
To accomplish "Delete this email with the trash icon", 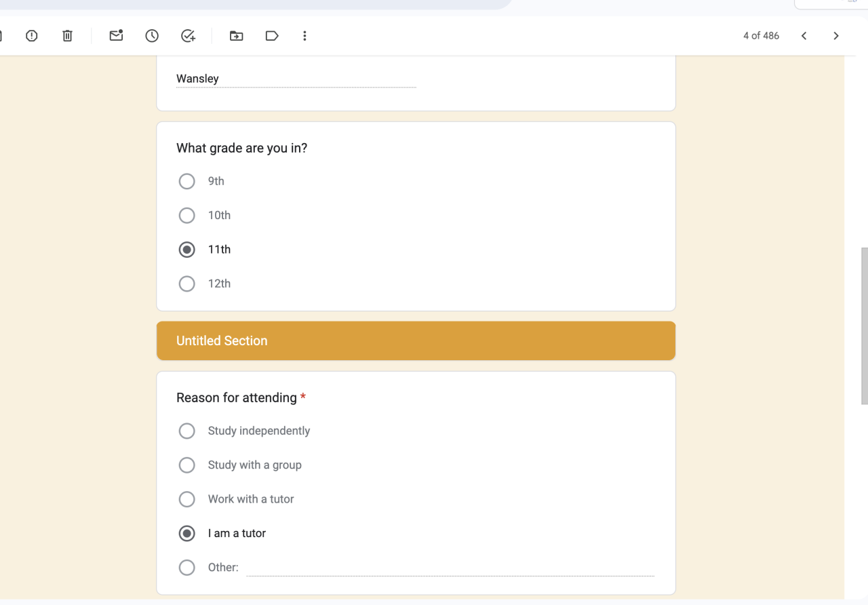I will (x=67, y=36).
